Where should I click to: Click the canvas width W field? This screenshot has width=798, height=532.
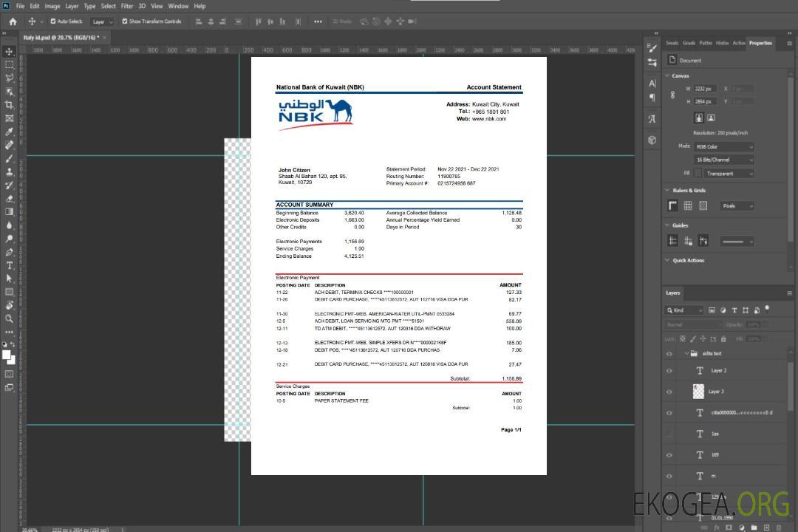[705, 89]
